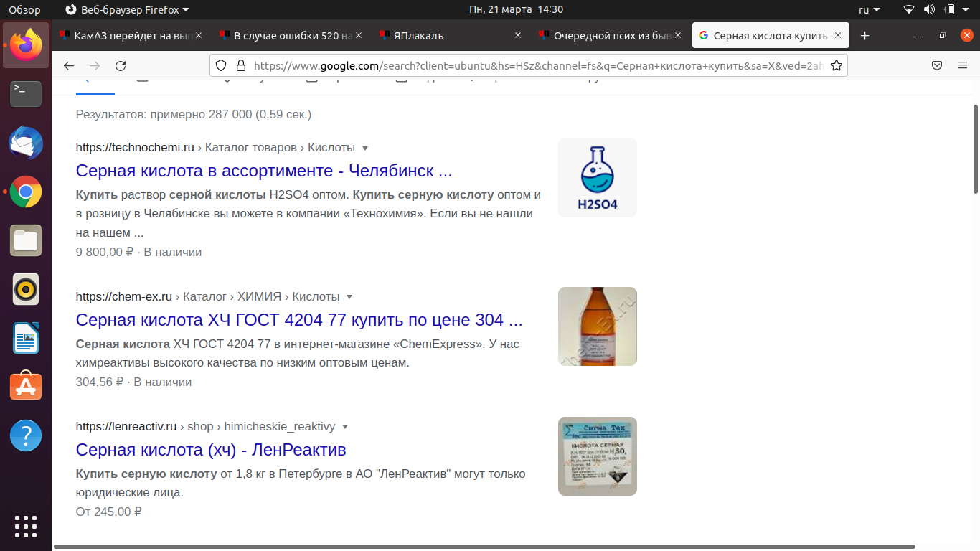Viewport: 980px width, 551px height.
Task: Open ru keyboard layout dropdown
Action: (869, 9)
